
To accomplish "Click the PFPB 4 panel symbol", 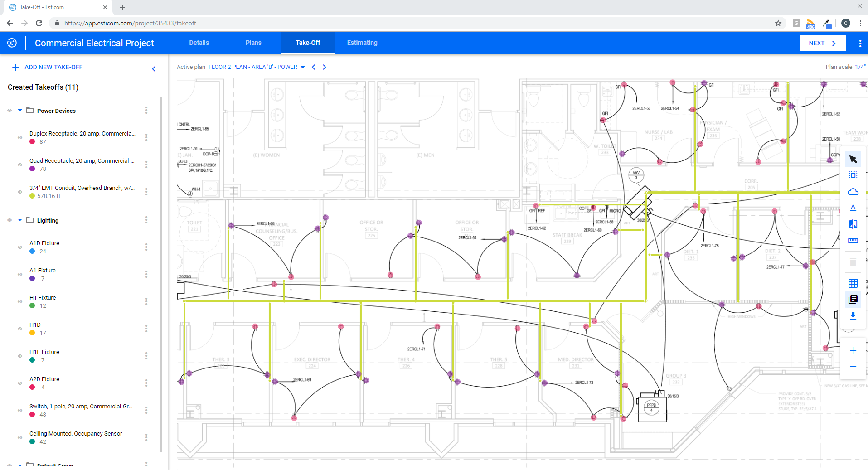I will 652,407.
